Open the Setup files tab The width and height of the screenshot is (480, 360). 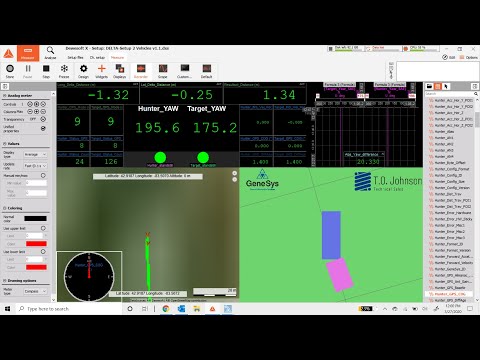coord(75,58)
